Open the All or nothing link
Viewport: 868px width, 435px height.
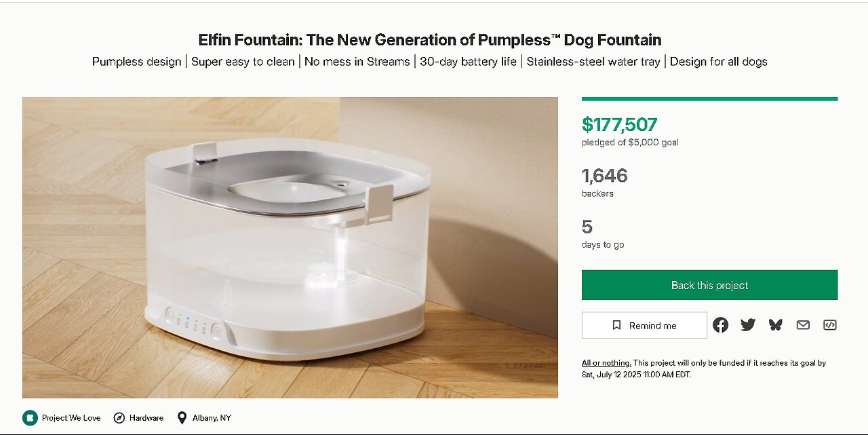tap(606, 363)
